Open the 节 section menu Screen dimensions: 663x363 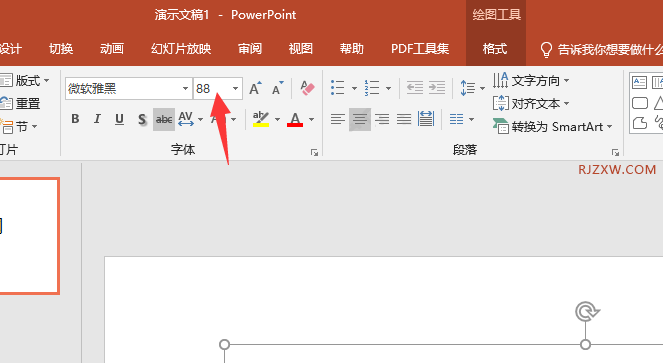tap(19, 126)
